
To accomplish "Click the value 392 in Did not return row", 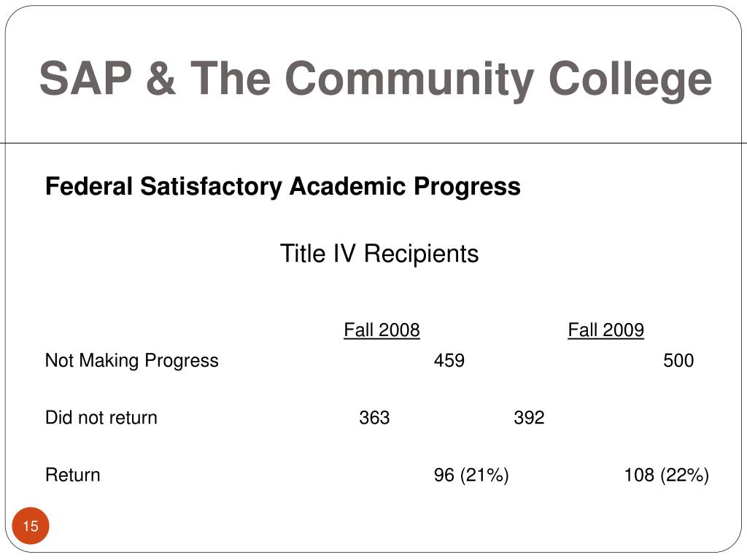I will tap(530, 418).
